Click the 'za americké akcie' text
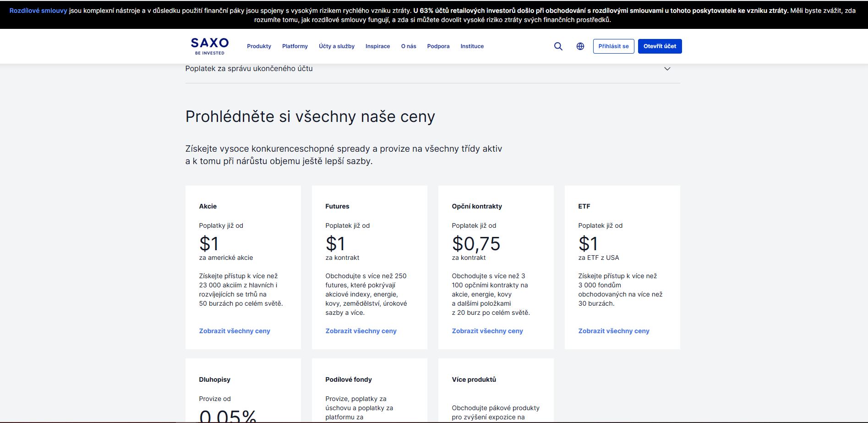This screenshot has width=868, height=423. click(226, 258)
